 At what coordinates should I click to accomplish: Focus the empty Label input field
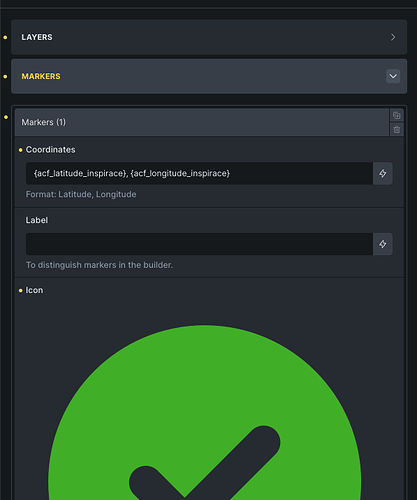coord(199,244)
